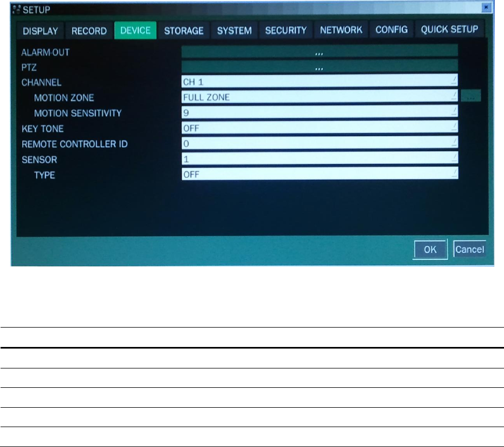This screenshot has width=504, height=447.
Task: Click the SETUP title bar icon
Action: coord(16,10)
